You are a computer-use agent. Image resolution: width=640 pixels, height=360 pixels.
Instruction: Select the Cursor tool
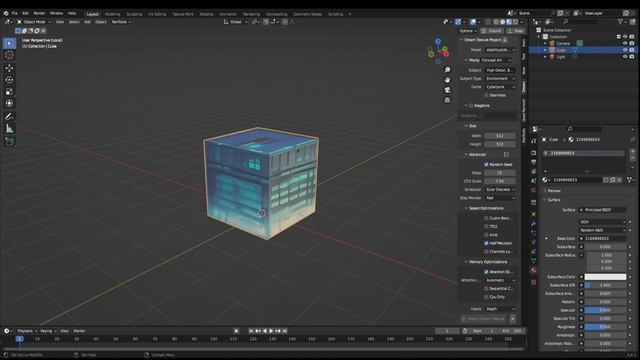tap(9, 55)
